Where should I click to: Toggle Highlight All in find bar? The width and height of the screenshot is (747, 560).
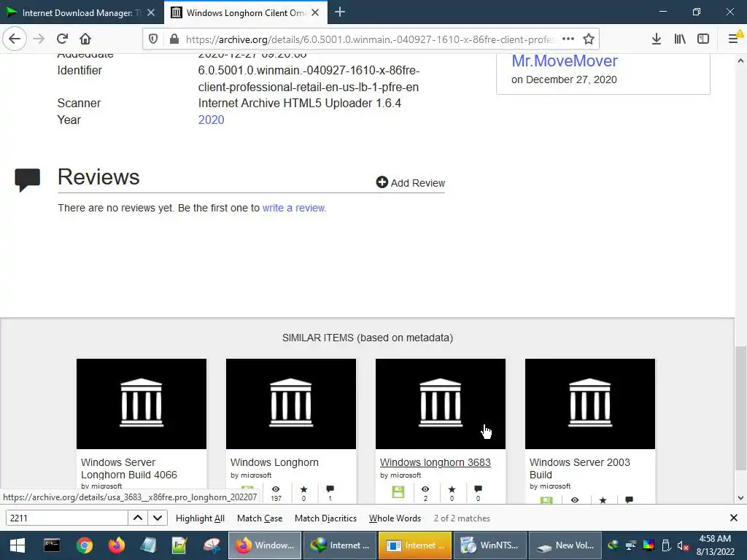(200, 518)
